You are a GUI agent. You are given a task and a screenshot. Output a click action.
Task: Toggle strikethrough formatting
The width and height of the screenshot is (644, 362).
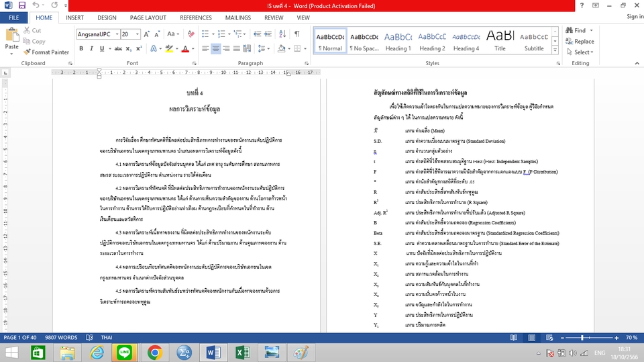(118, 48)
